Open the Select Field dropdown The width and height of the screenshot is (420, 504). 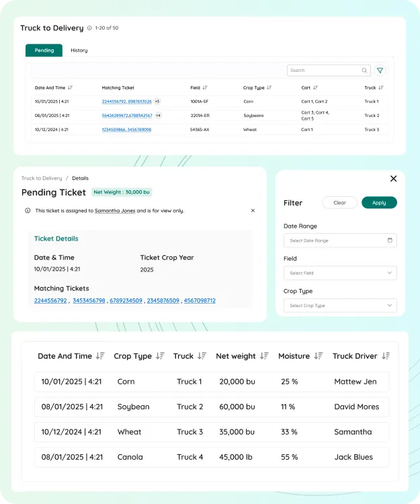tap(340, 273)
